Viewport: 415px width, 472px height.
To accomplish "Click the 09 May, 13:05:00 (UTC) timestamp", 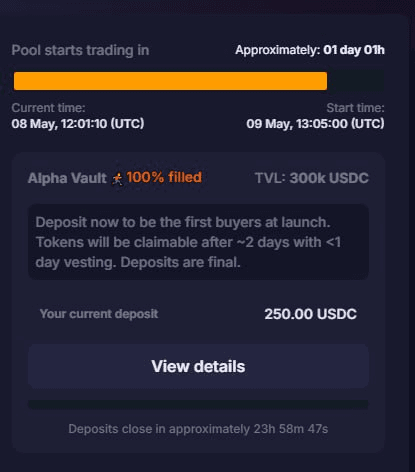I will (x=315, y=124).
